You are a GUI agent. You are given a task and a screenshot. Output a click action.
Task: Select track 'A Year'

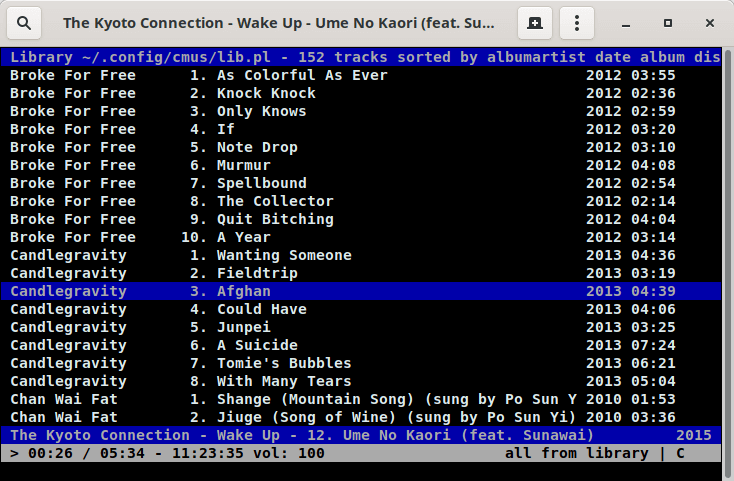[x=361, y=237]
